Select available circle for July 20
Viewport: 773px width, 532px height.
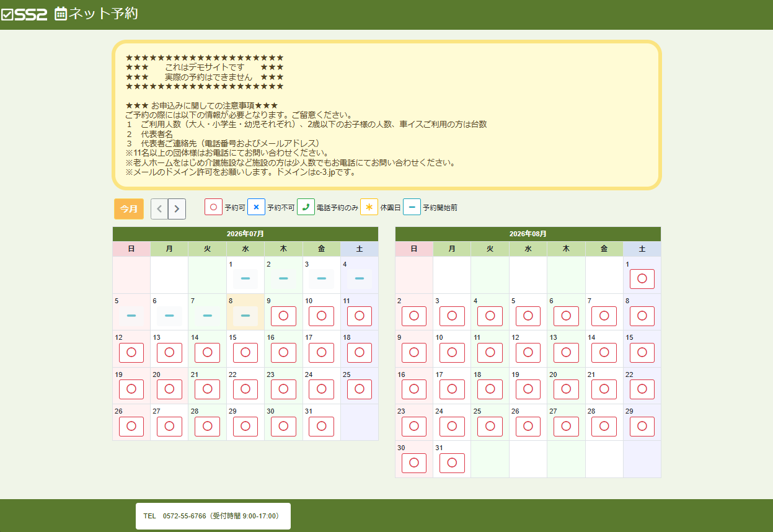tap(169, 389)
